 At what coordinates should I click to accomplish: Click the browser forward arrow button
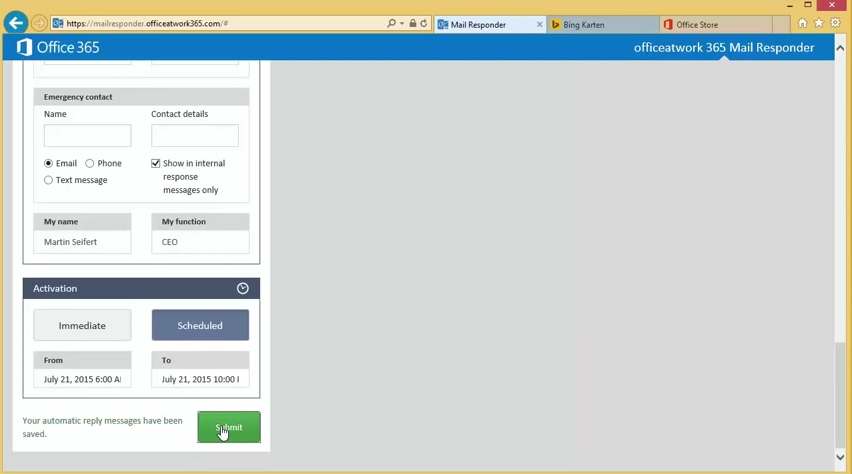pyautogui.click(x=39, y=23)
